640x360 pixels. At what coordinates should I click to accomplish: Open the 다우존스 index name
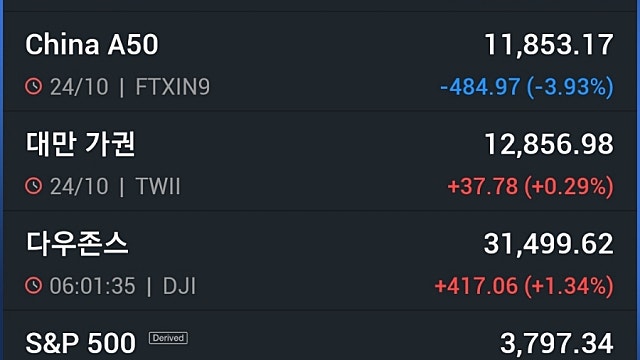point(77,244)
